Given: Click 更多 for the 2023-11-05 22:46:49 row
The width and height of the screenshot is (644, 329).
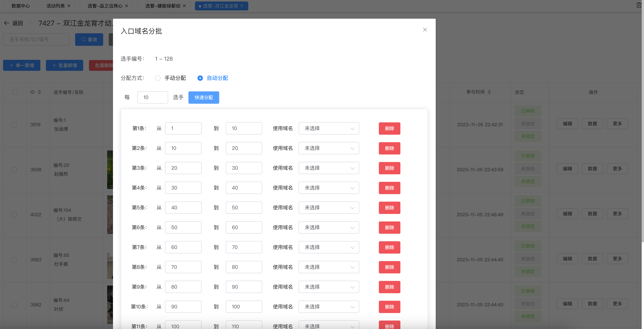Looking at the screenshot, I should (x=617, y=214).
